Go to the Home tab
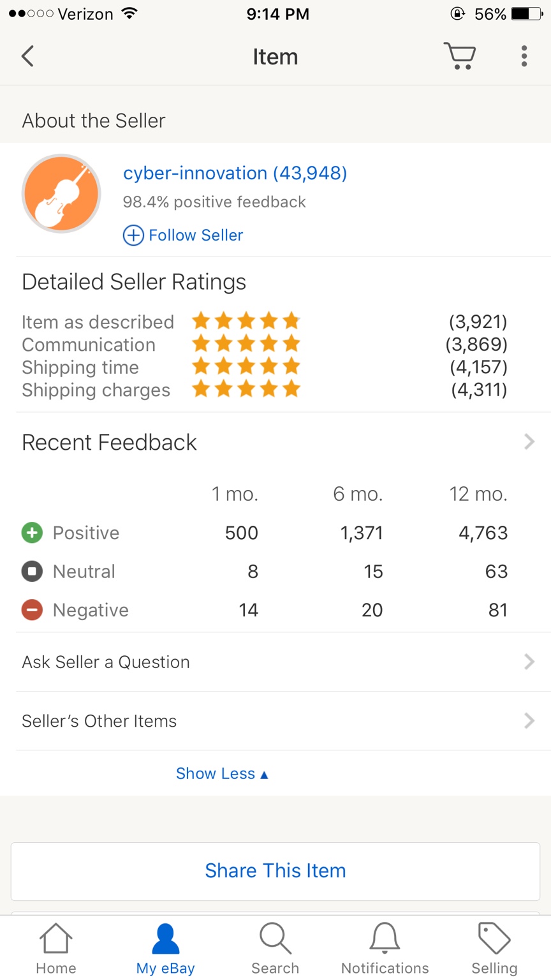The height and width of the screenshot is (980, 551). click(x=56, y=949)
